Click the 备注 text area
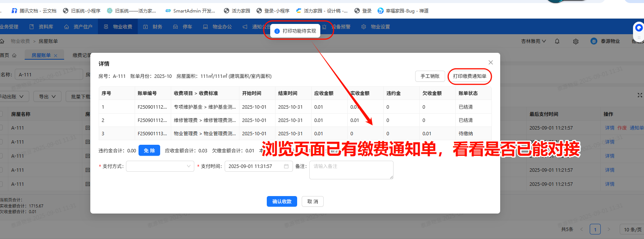This screenshot has height=239, width=644. (x=351, y=170)
